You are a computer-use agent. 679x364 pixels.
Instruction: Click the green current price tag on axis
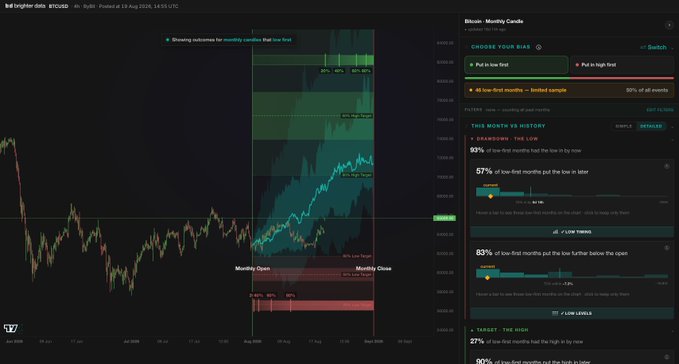444,218
